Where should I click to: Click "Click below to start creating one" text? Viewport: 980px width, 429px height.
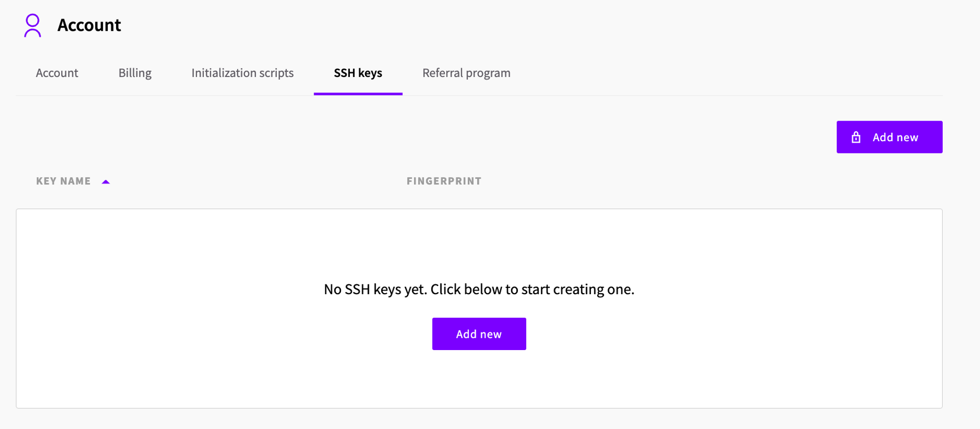(x=532, y=289)
